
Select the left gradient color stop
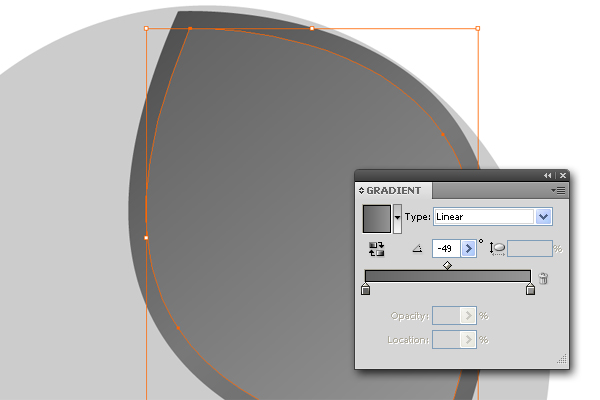pyautogui.click(x=365, y=289)
